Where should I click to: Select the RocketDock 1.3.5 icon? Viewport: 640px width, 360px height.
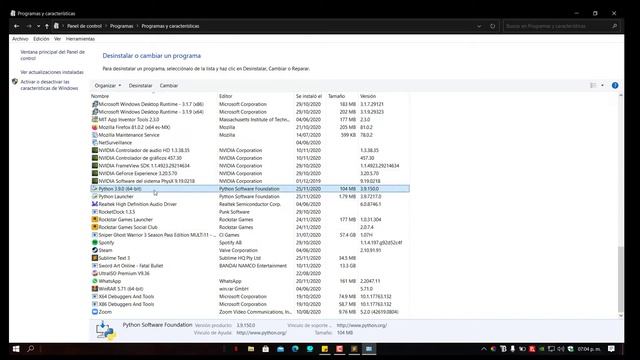[x=95, y=212]
